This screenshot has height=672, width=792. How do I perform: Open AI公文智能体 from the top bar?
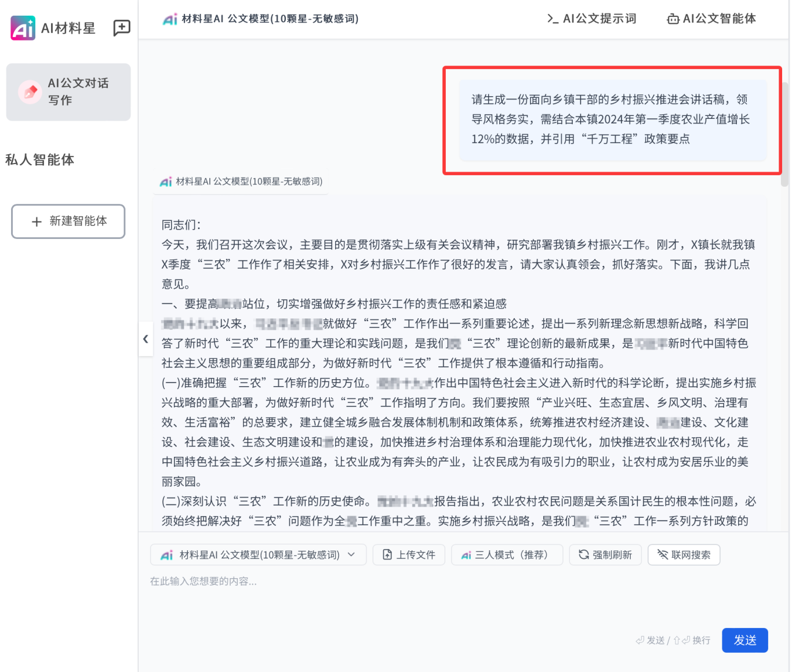click(711, 19)
